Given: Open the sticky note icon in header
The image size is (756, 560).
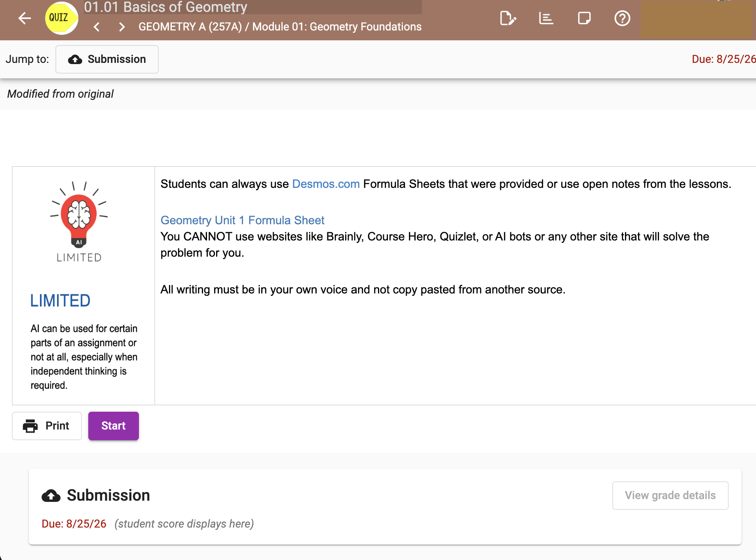Looking at the screenshot, I should 584,18.
